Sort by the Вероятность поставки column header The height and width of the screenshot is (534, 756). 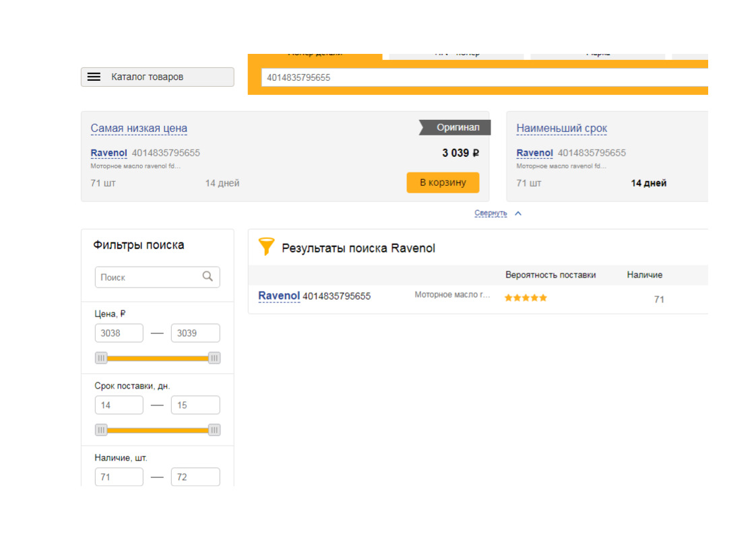pos(550,275)
